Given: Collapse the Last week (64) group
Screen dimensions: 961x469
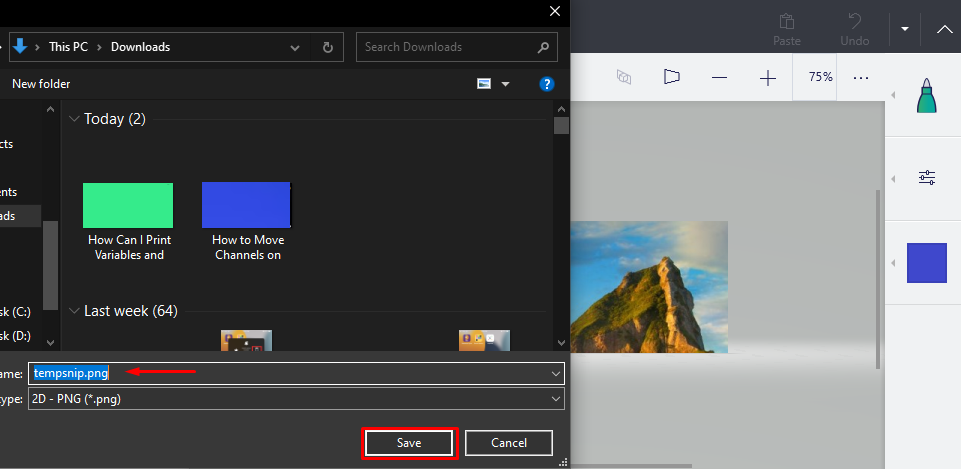Looking at the screenshot, I should click(x=74, y=311).
